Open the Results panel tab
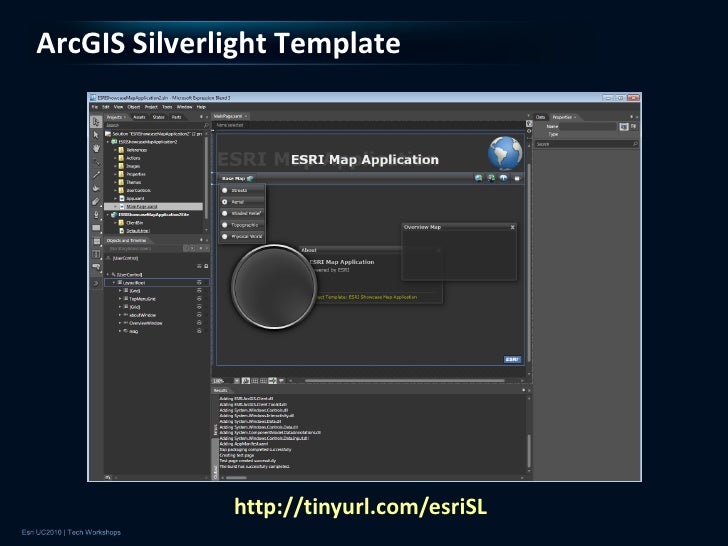The height and width of the screenshot is (546, 728). 221,390
